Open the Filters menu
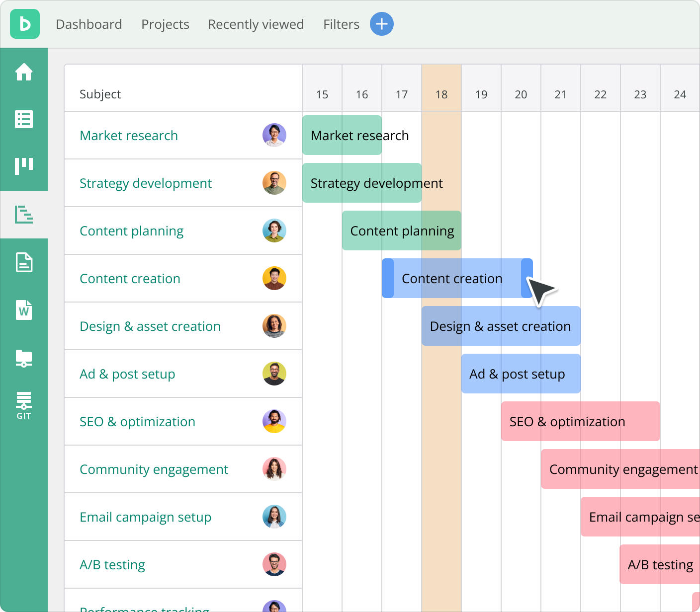700x612 pixels. 341,24
